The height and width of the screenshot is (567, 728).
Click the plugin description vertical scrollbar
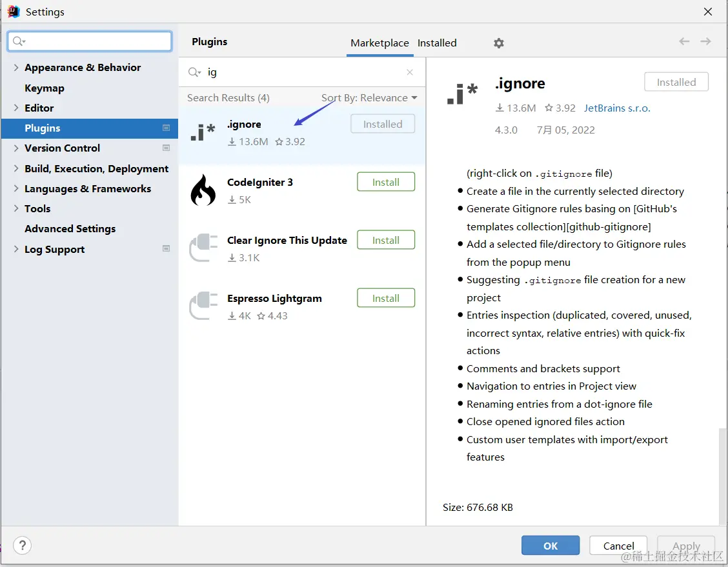point(722,475)
